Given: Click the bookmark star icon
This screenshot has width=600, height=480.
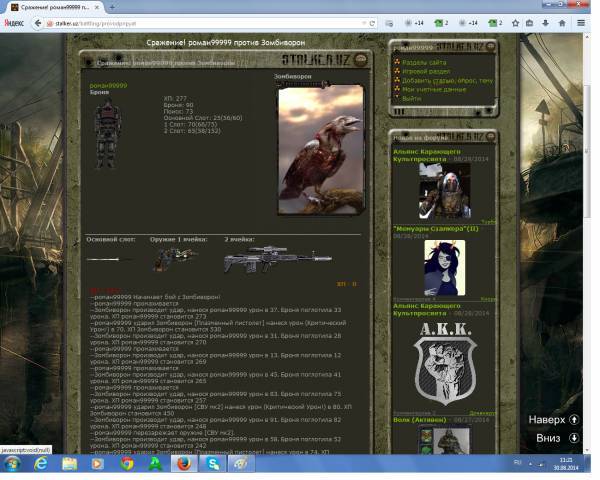Looking at the screenshot, I should [x=515, y=23].
